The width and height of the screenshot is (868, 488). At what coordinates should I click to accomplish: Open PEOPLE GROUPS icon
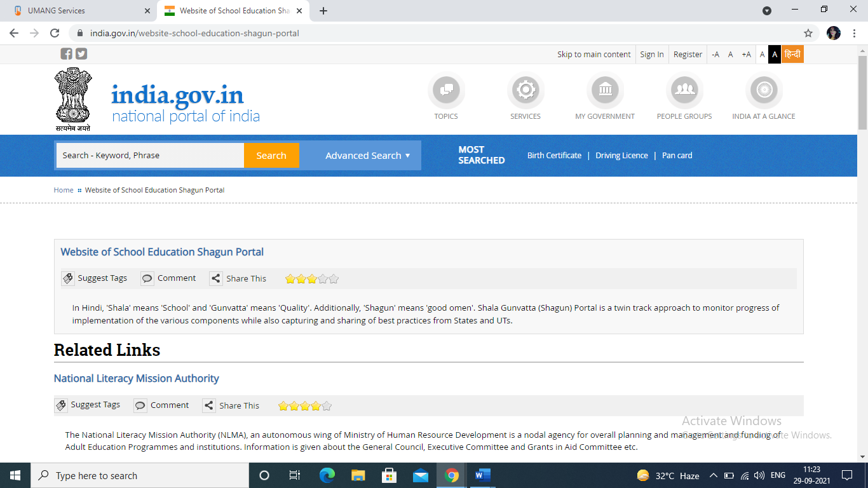(x=684, y=90)
